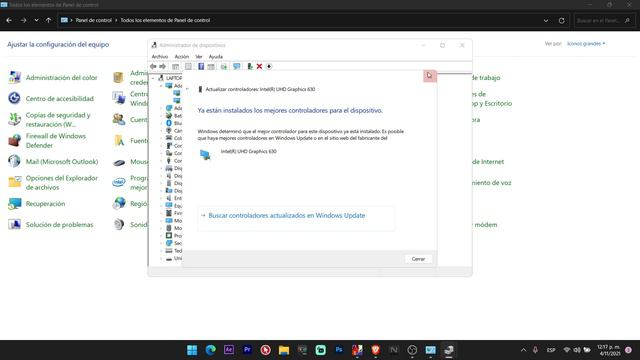Open Archivo menu in Device Manager
This screenshot has width=640, height=360.
click(x=160, y=57)
